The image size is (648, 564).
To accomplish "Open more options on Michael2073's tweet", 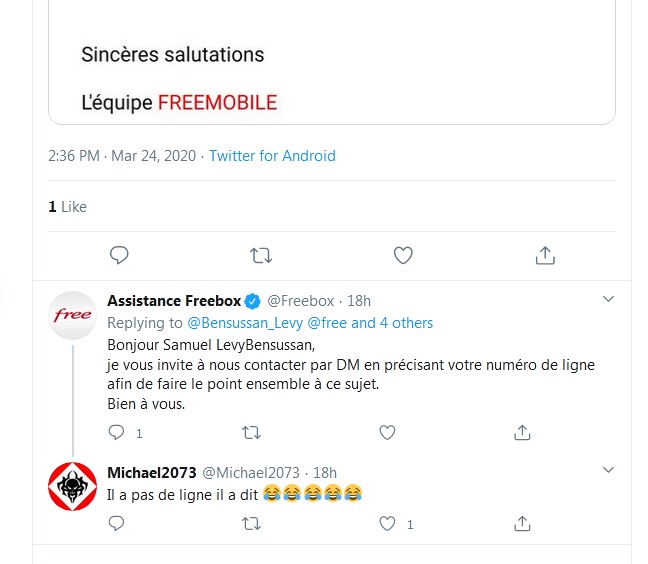I will click(x=608, y=471).
